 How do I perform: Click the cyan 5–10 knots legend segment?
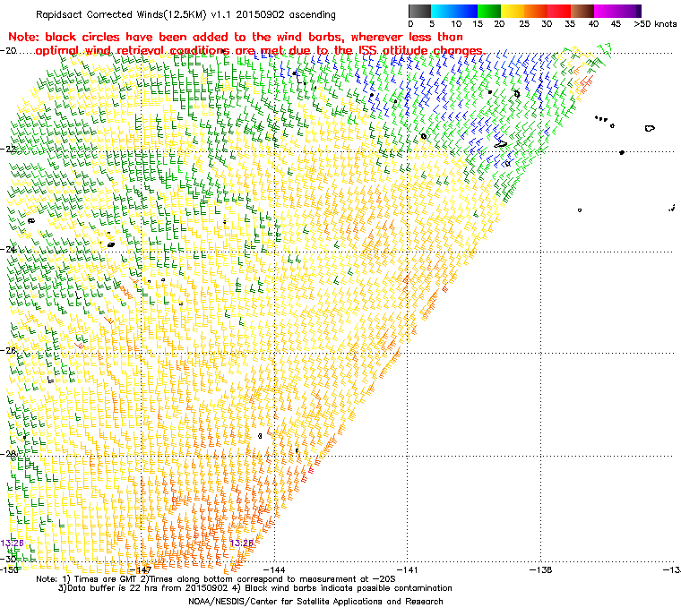coord(443,11)
